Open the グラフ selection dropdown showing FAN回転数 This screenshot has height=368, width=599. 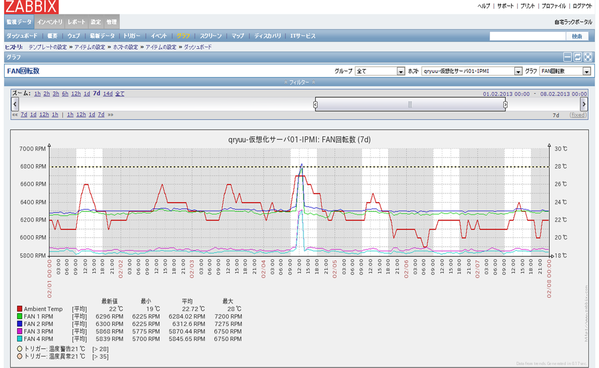pos(565,71)
